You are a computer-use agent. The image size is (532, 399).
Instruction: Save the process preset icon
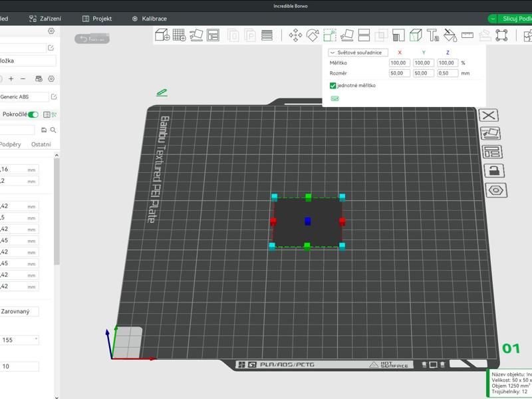[x=44, y=130]
